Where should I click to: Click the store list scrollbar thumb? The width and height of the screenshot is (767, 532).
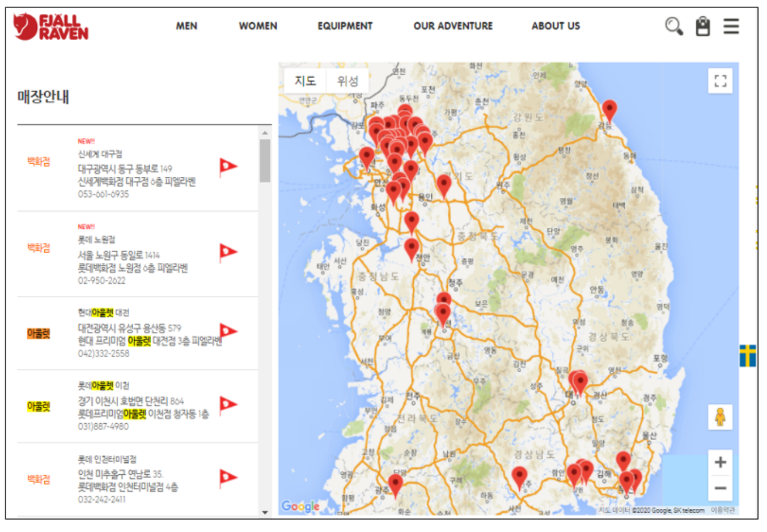coord(265,161)
